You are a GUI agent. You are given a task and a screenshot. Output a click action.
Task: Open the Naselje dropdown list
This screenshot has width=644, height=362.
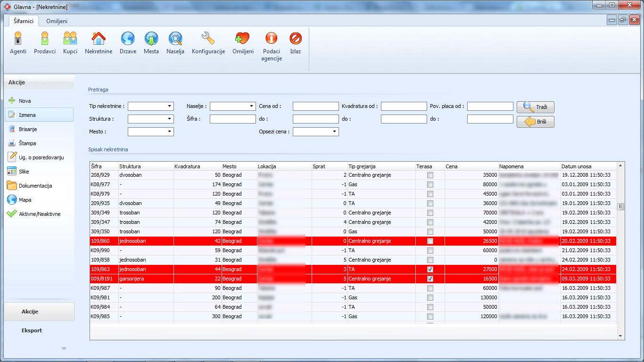coord(251,107)
